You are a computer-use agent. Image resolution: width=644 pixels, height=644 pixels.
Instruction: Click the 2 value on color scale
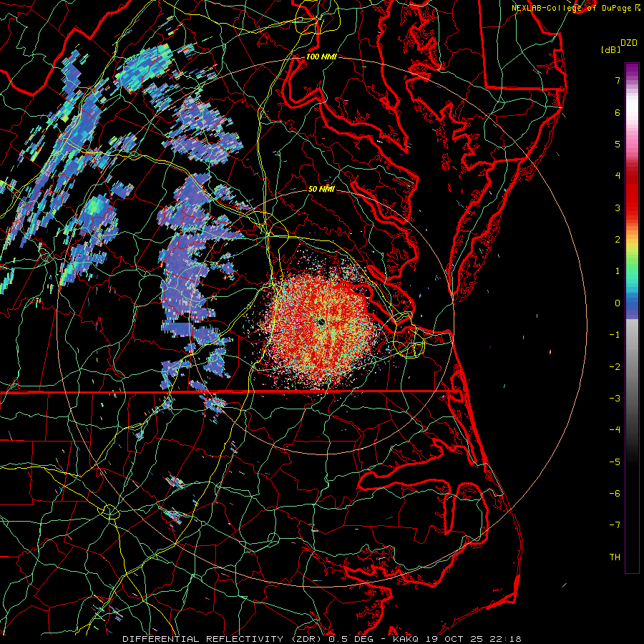tap(618, 240)
